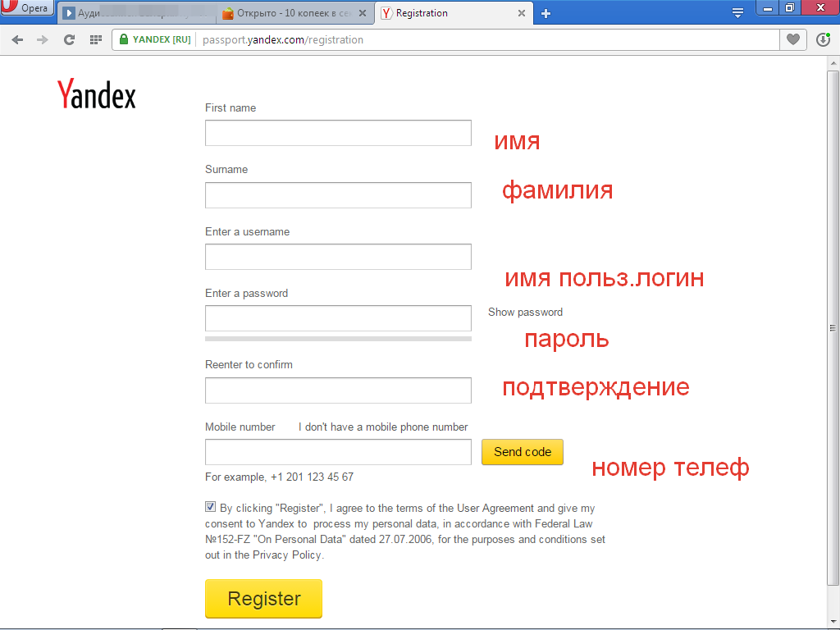Click the 'Enter a username' label
The image size is (840, 630).
click(x=247, y=231)
